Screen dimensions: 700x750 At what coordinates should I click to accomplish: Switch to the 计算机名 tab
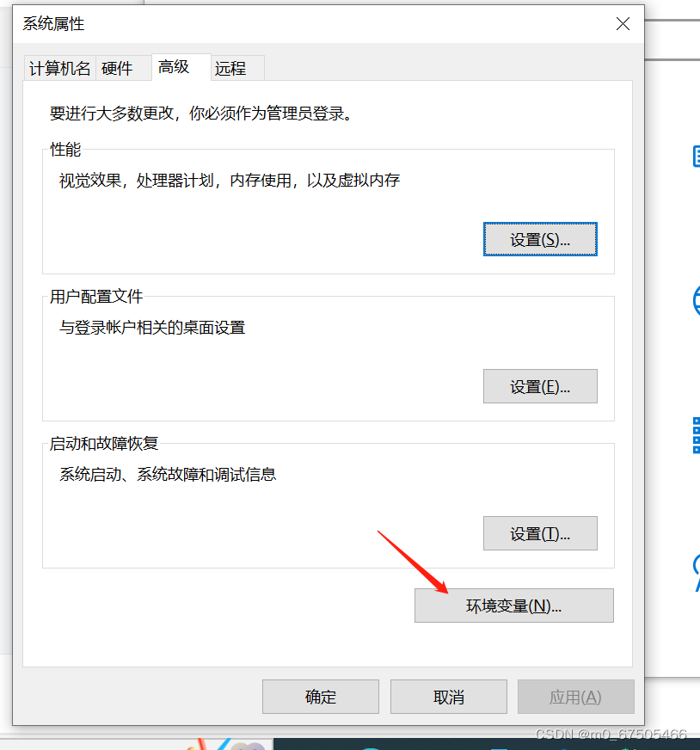point(58,67)
